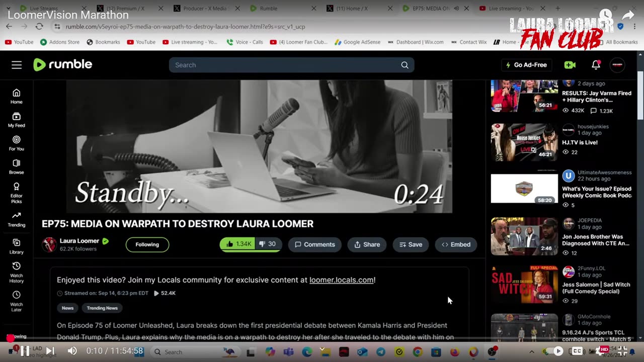The height and width of the screenshot is (362, 644).
Task: Open the HJ.TV is Live! video thumbnail
Action: click(524, 142)
